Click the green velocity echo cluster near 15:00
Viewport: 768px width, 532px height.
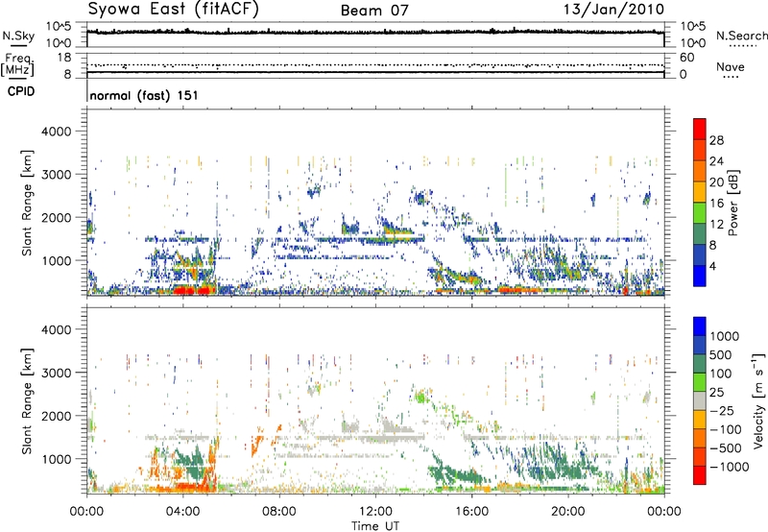point(458,475)
